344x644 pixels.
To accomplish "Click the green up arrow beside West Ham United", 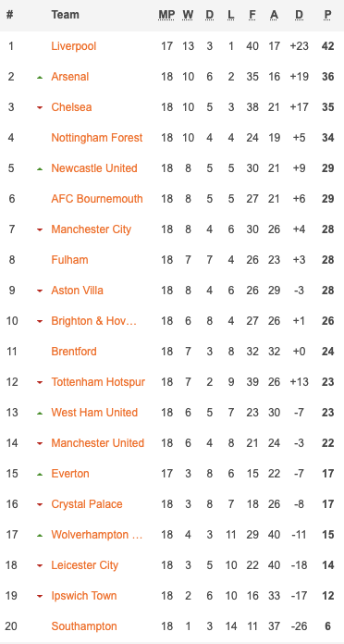I will [x=40, y=413].
